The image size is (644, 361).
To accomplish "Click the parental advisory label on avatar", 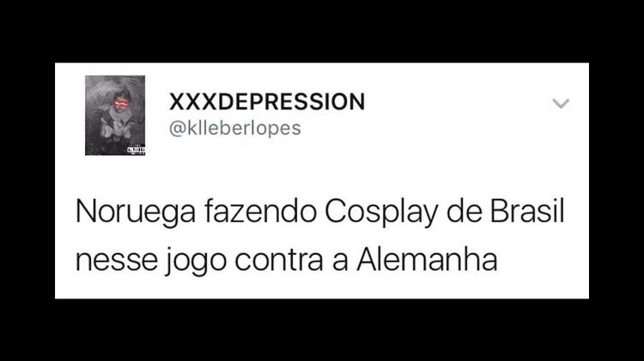I will (x=136, y=150).
